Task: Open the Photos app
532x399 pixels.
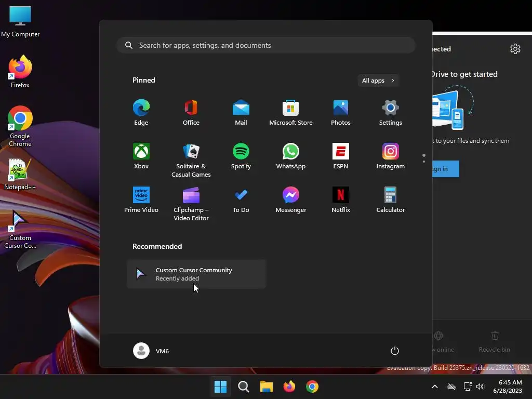Action: (341, 113)
